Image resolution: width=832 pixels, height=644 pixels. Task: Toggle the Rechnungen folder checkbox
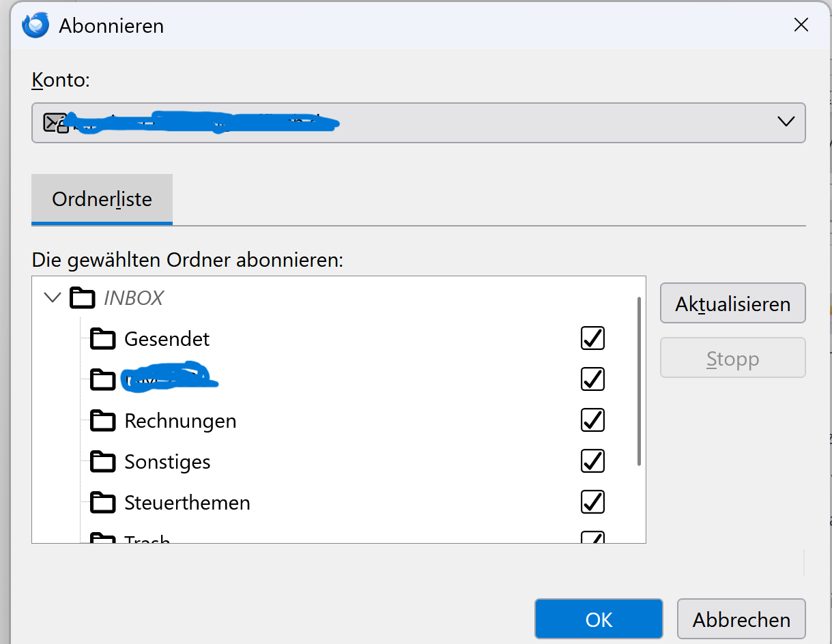592,420
